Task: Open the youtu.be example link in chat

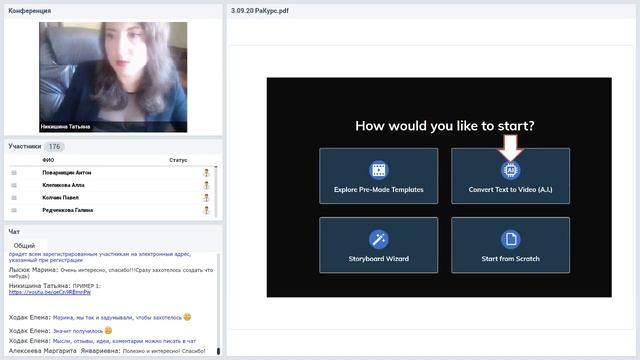Action: pyautogui.click(x=50, y=292)
